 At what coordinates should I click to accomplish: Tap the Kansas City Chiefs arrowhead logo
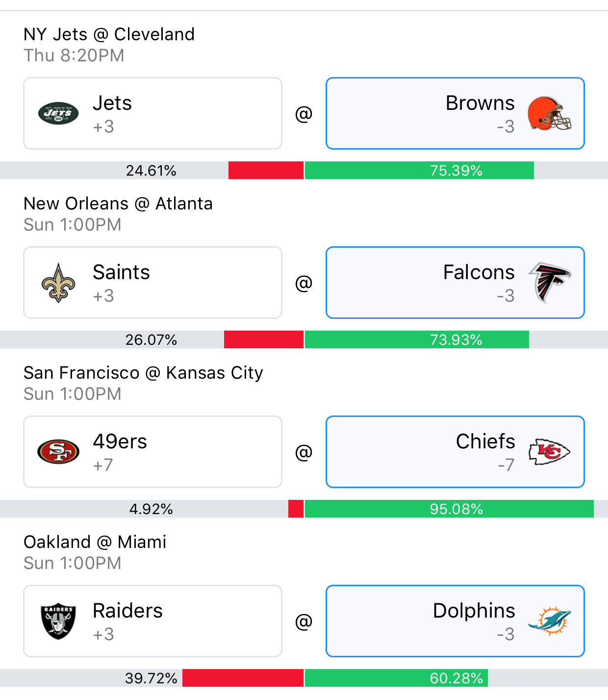point(549,452)
